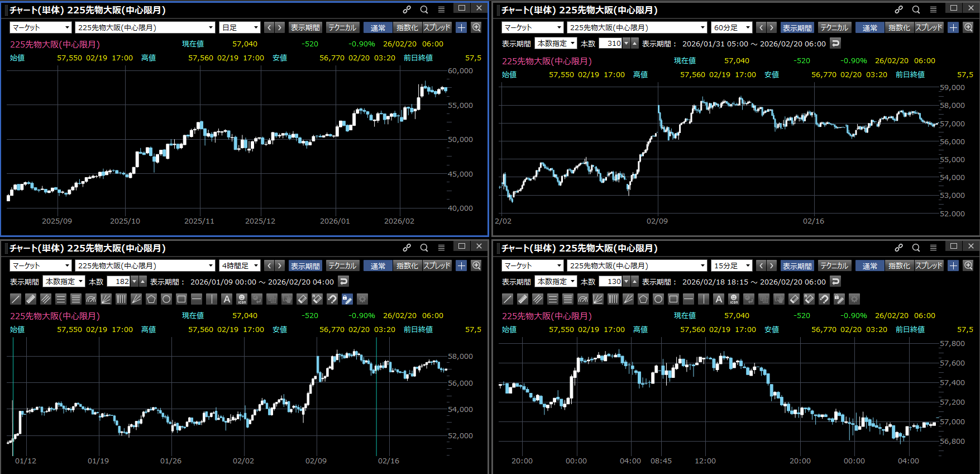This screenshot has width=980, height=474.
Task: Switch 60-minute chart to 指数化 mode
Action: 899,27
